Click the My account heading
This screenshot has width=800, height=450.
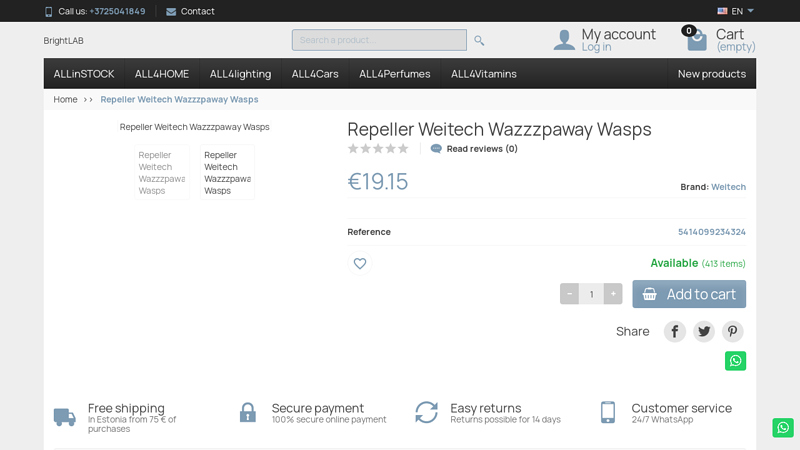coord(618,34)
